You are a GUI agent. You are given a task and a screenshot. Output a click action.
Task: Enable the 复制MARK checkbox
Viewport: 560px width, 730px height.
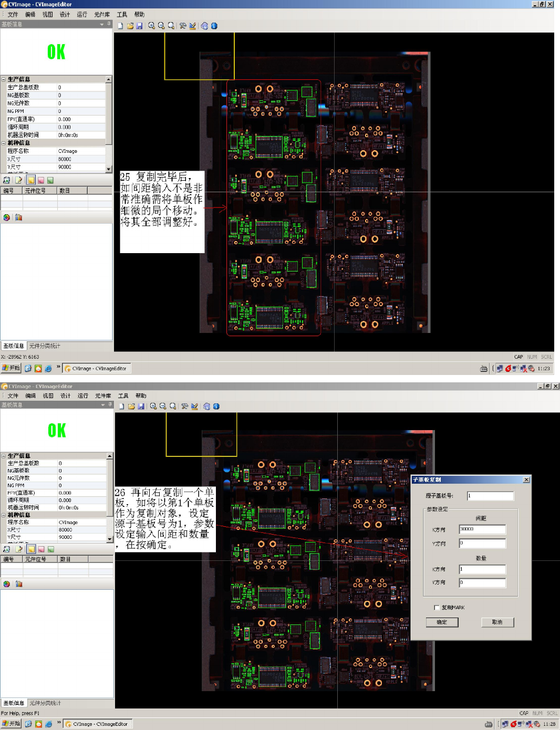click(x=437, y=608)
